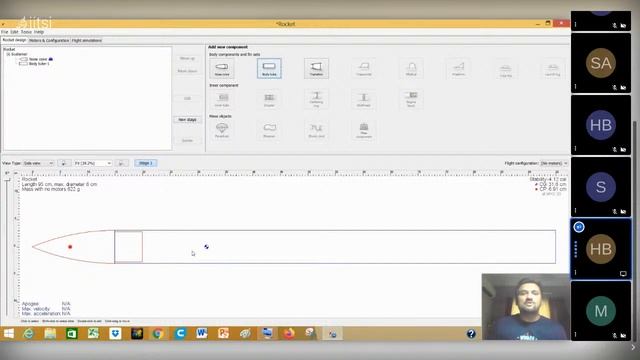Image resolution: width=640 pixels, height=360 pixels.
Task: Open Flight configuration dropdown
Action: click(554, 163)
